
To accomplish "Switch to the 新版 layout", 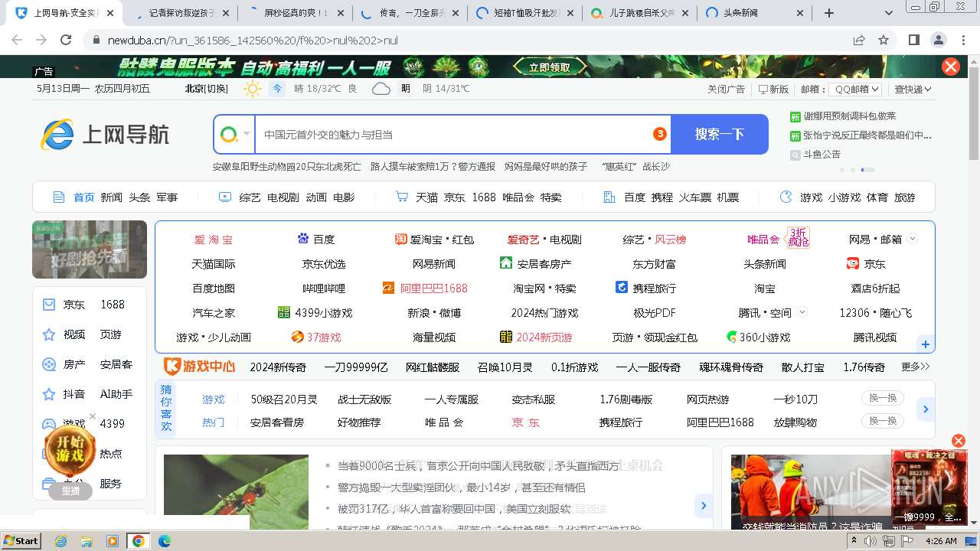I will coord(773,89).
